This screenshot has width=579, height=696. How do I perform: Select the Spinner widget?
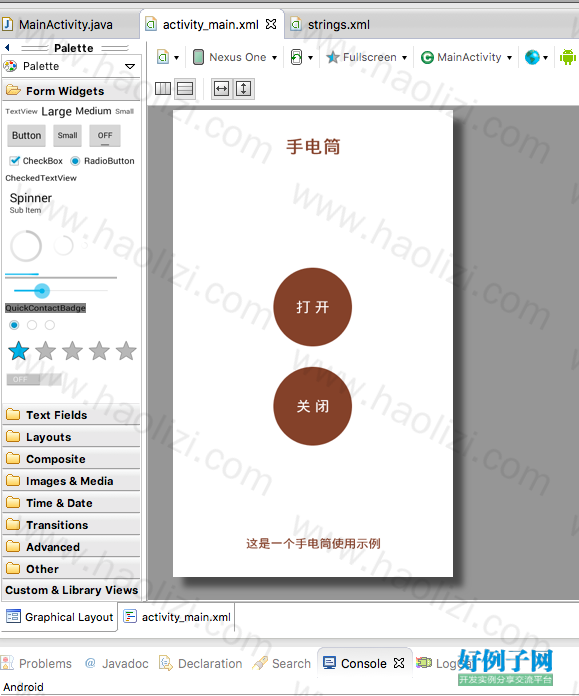(x=31, y=202)
